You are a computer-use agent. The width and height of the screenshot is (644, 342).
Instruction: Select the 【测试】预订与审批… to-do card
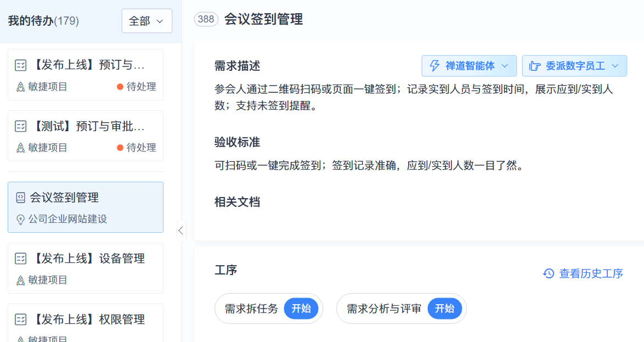pos(86,136)
